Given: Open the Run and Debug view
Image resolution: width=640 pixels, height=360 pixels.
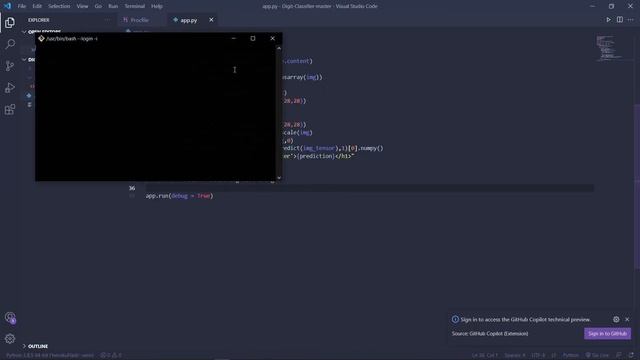Looking at the screenshot, I should (x=10, y=87).
